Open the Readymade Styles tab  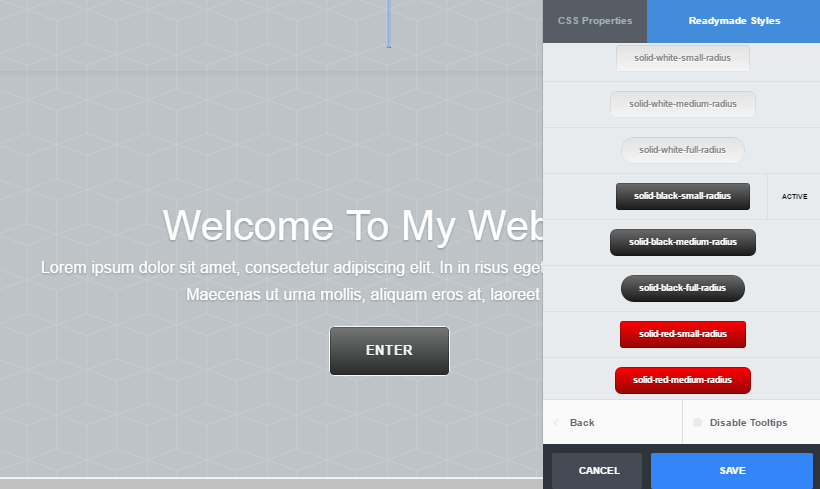pos(734,21)
